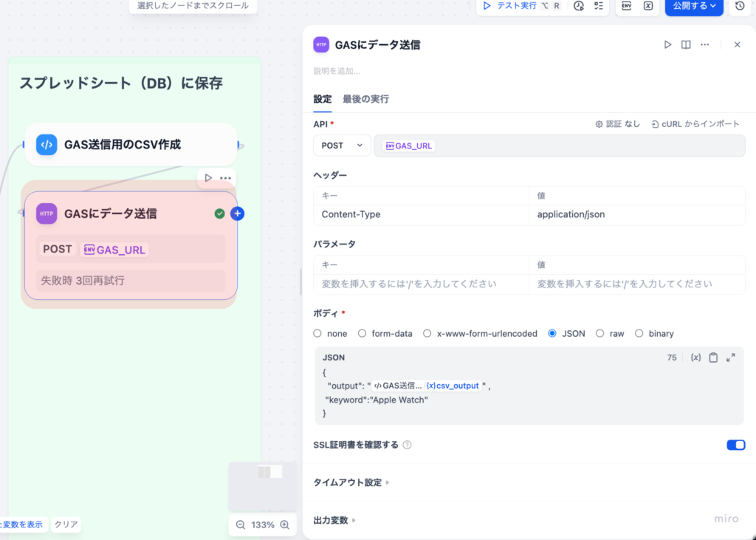Click the cURL からインポート link
The width and height of the screenshot is (756, 540).
[695, 124]
